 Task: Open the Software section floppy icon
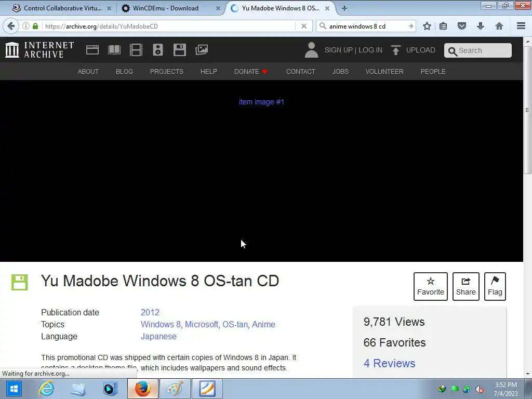tap(179, 50)
